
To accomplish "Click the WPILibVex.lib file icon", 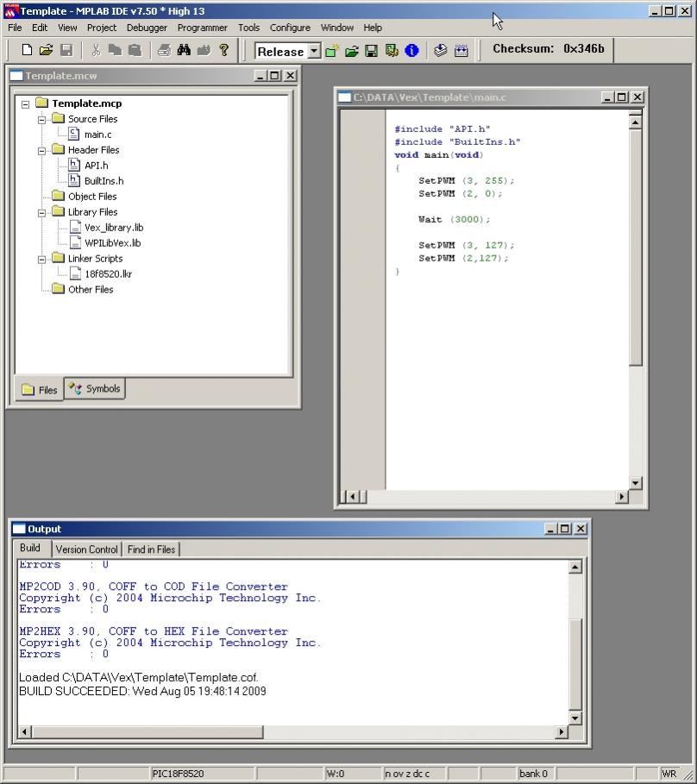I will tap(75, 242).
